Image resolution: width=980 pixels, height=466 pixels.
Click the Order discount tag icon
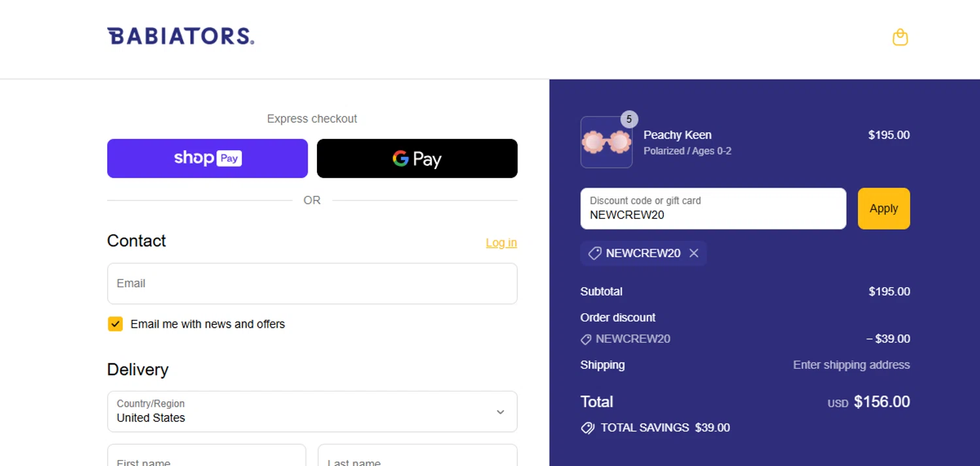coord(586,339)
